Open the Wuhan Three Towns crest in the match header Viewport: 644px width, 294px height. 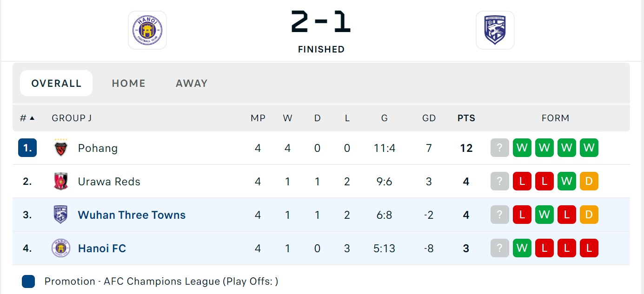click(495, 30)
